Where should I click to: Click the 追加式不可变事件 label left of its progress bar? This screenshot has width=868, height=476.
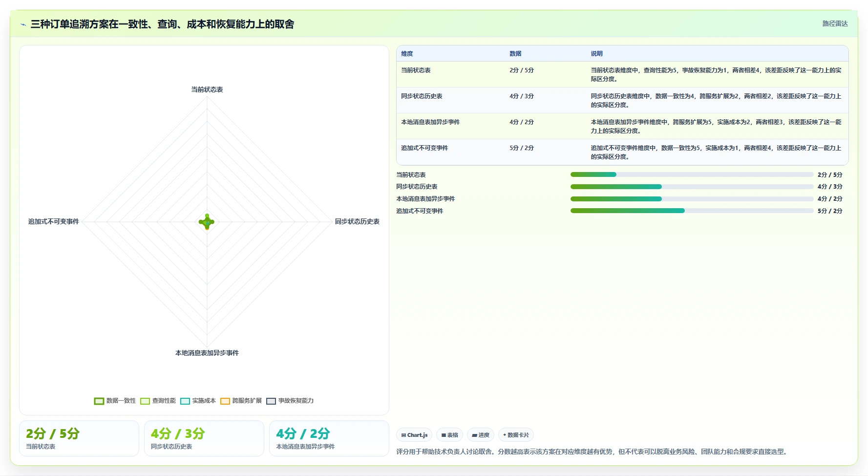point(420,211)
